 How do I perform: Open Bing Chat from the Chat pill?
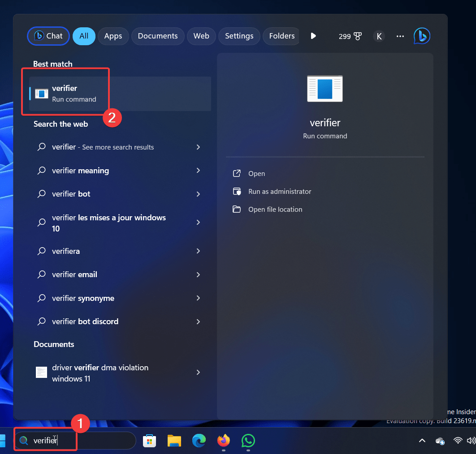point(48,36)
